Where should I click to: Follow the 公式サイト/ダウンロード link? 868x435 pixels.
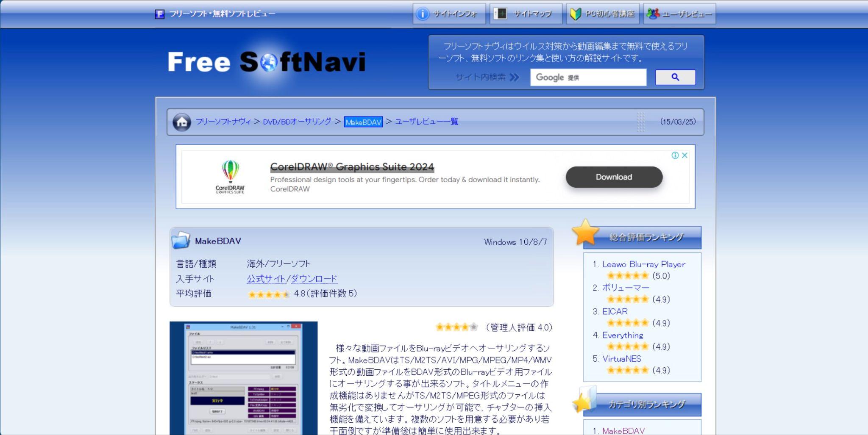point(292,279)
